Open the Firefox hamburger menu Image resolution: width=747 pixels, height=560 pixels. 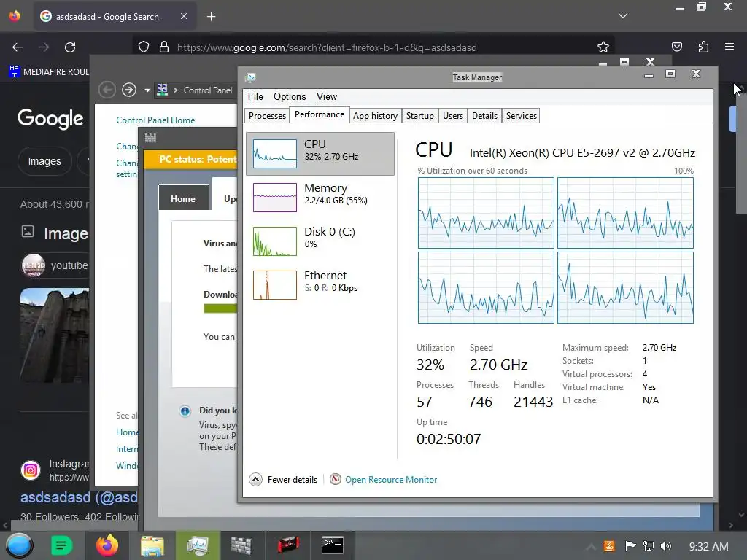729,47
